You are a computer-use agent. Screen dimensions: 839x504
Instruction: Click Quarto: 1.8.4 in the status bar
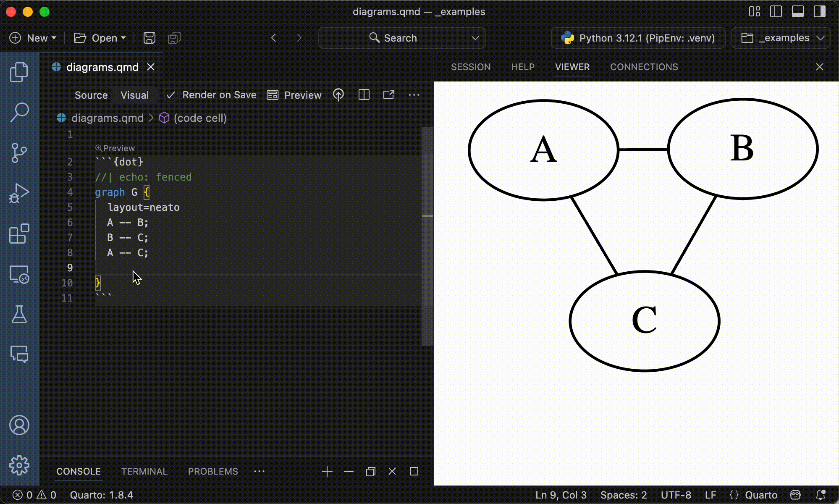tap(102, 495)
